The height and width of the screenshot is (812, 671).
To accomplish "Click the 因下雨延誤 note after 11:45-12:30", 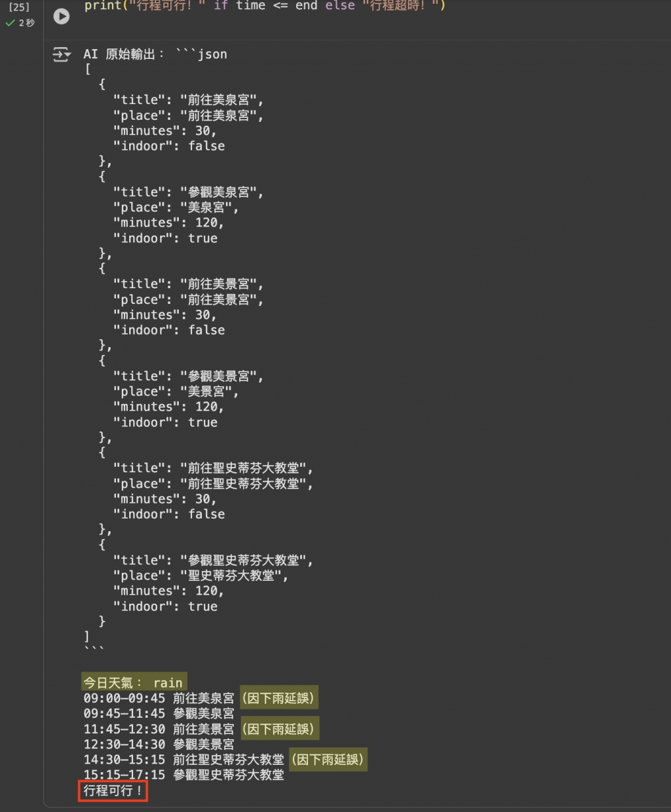I will [278, 729].
